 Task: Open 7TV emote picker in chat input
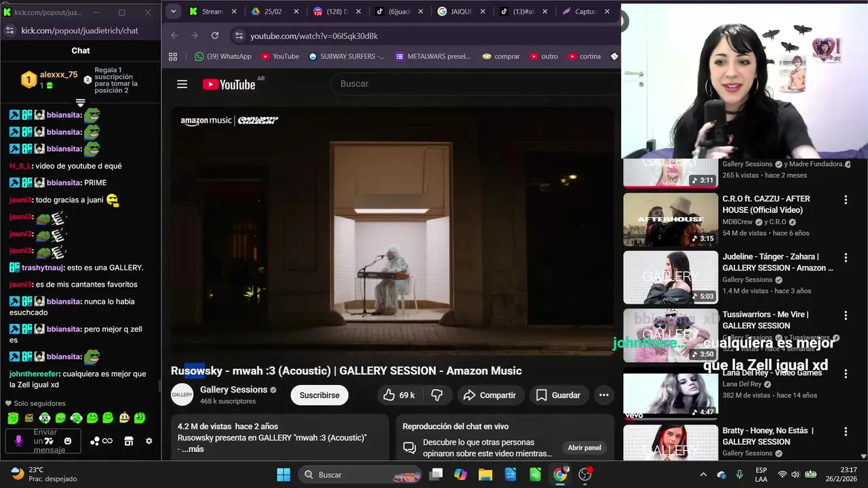49,441
